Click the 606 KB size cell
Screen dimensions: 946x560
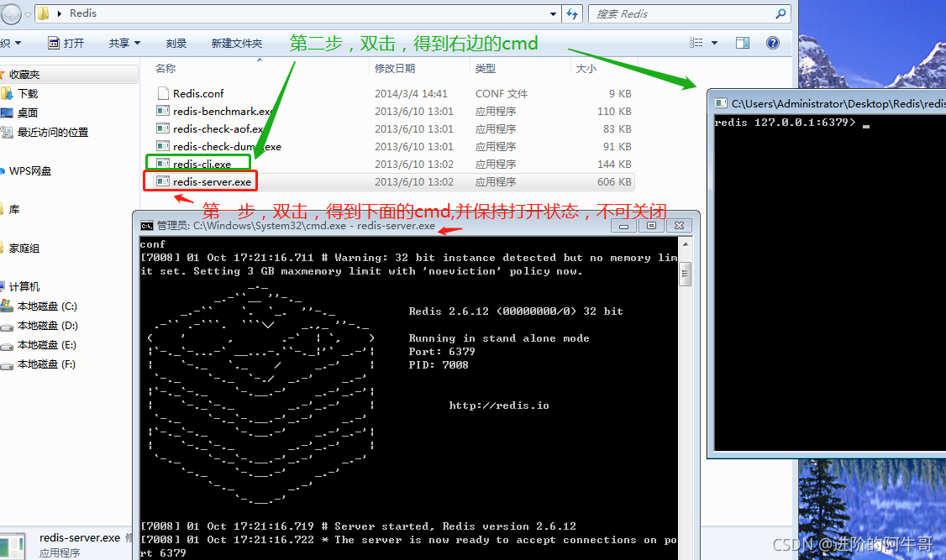click(x=614, y=181)
